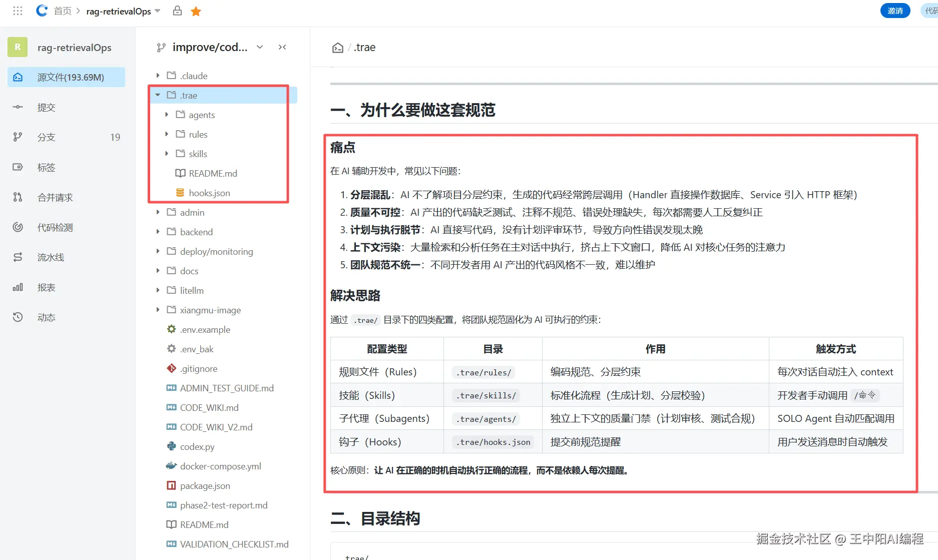Click the docker whale icon beside docker-compose.yml
The width and height of the screenshot is (938, 560).
[171, 466]
